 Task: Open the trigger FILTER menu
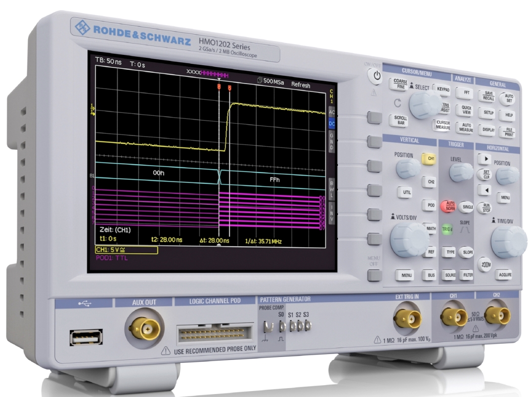point(468,275)
